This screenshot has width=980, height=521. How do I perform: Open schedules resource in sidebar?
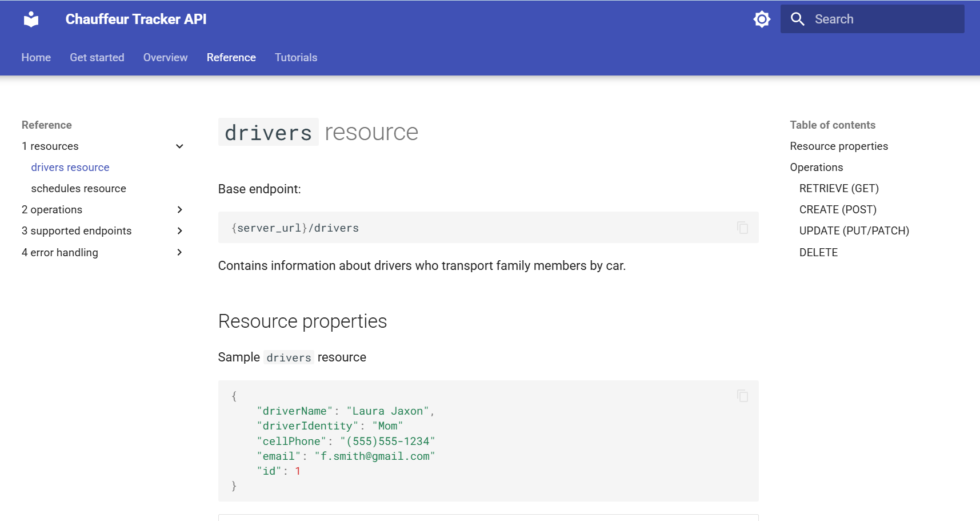click(x=78, y=189)
